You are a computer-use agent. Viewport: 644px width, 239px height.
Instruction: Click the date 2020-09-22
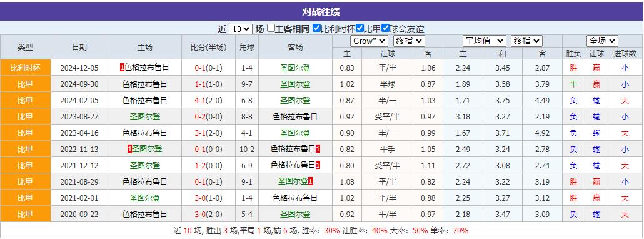tap(79, 215)
